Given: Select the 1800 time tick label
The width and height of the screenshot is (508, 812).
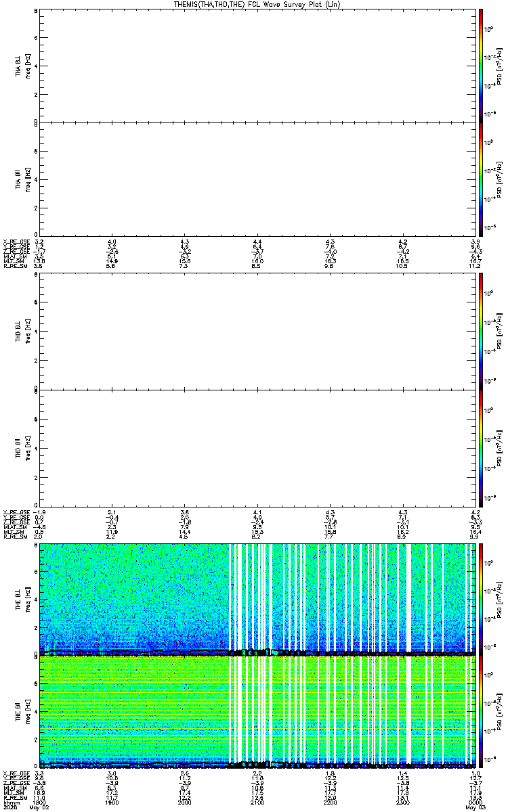Looking at the screenshot, I should click(39, 803).
